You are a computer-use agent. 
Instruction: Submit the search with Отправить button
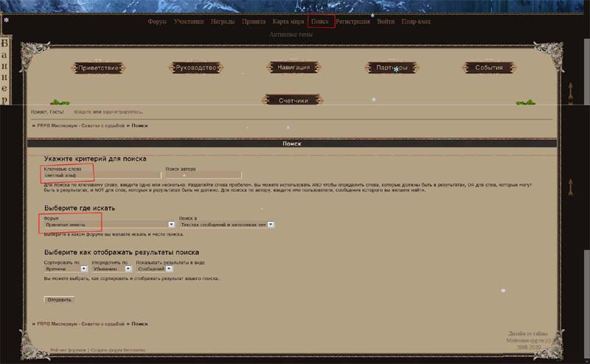[x=59, y=300]
